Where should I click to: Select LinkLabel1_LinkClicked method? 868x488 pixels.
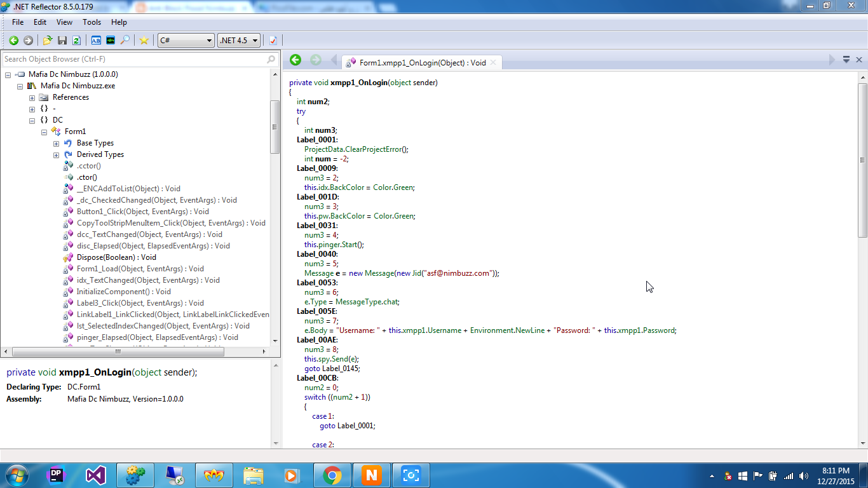point(173,315)
